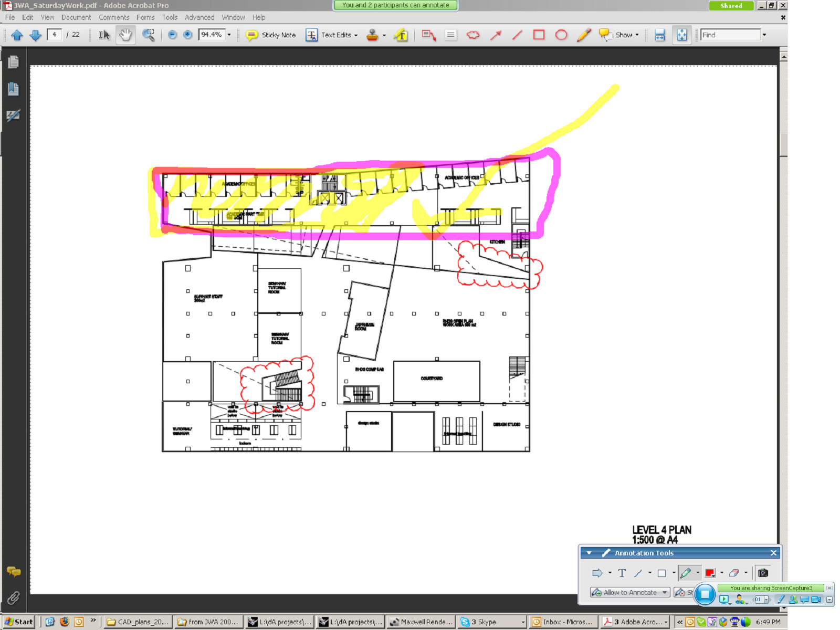840x630 pixels.
Task: Click the page number field
Action: click(x=55, y=35)
